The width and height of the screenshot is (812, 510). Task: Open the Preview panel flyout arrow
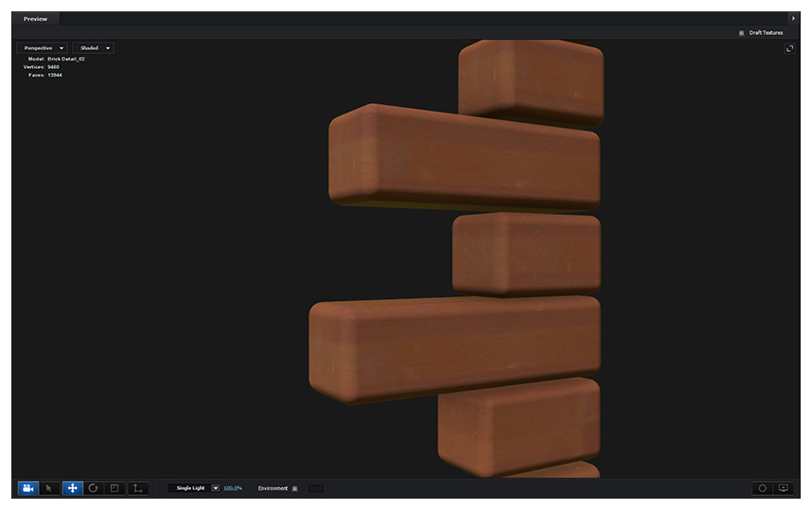793,19
